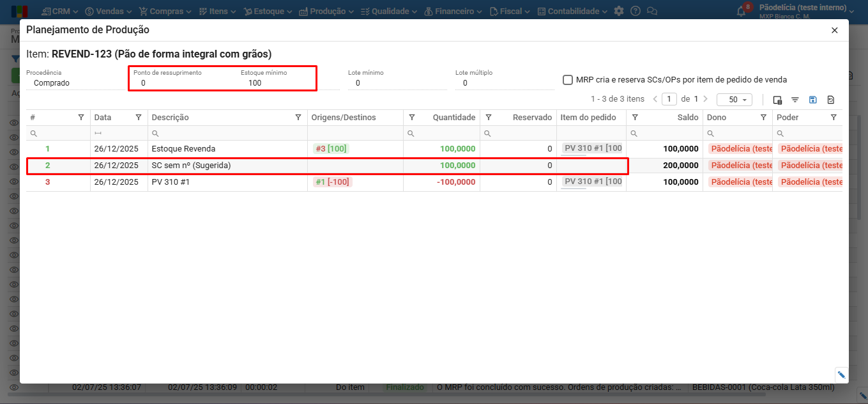Open filter for the Data column header
868x404 pixels.
[139, 118]
